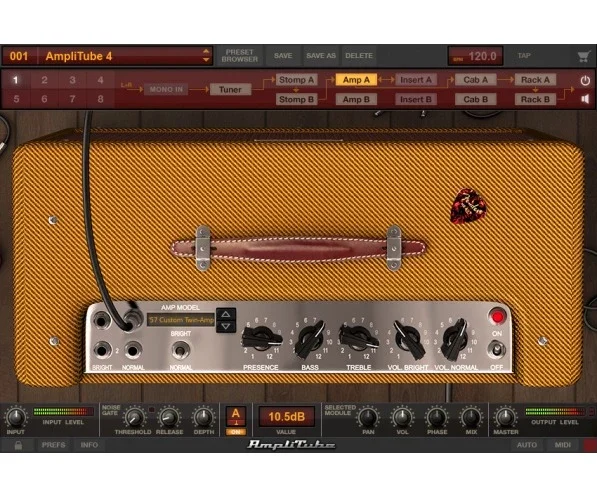Screen dimensions: 597x497
Task: Switch to the next amp model arrow up
Action: [226, 314]
